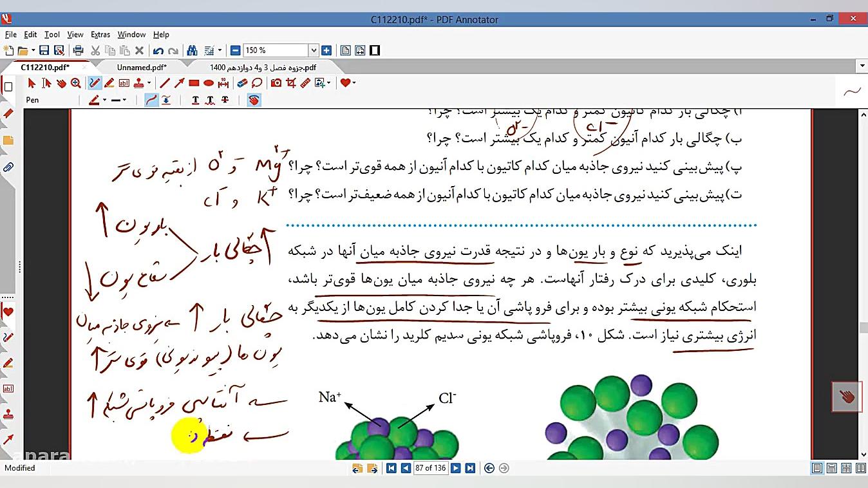Image resolution: width=868 pixels, height=488 pixels.
Task: Navigate to the previous page
Action: (406, 468)
